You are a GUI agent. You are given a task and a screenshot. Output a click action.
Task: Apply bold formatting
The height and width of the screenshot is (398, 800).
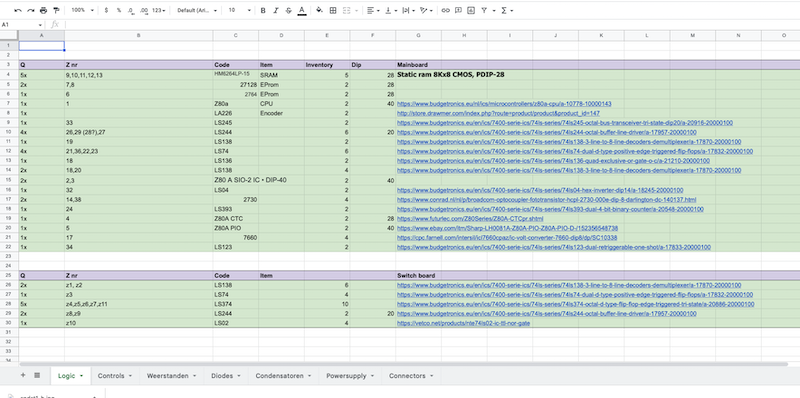(x=263, y=10)
